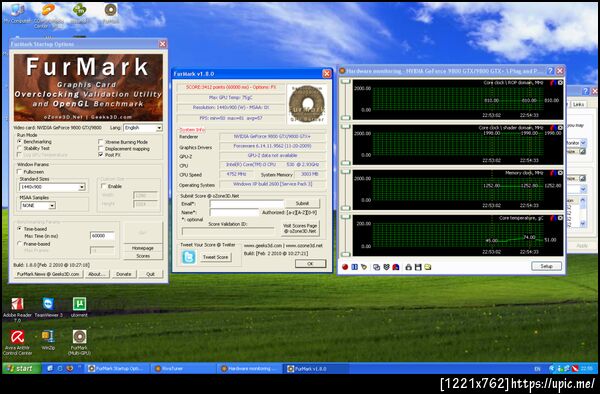Viewport: 600px width, 394px height.
Task: Click scrollbar of list in background RivaTuner window
Action: (583, 212)
